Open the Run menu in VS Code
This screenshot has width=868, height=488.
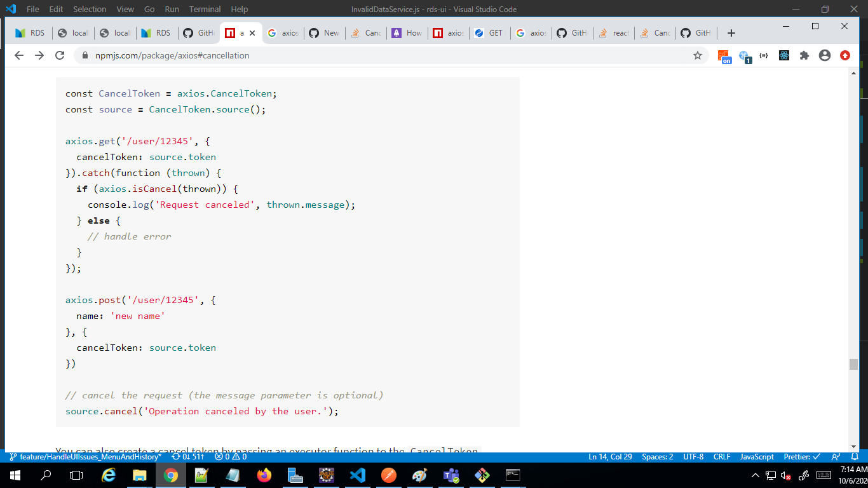170,9
